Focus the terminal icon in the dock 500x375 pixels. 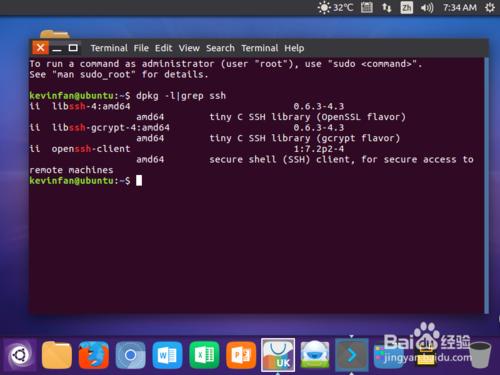[352, 355]
